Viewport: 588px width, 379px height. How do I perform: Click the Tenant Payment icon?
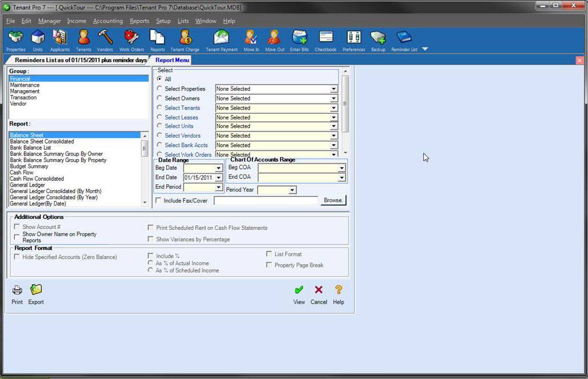(x=221, y=40)
